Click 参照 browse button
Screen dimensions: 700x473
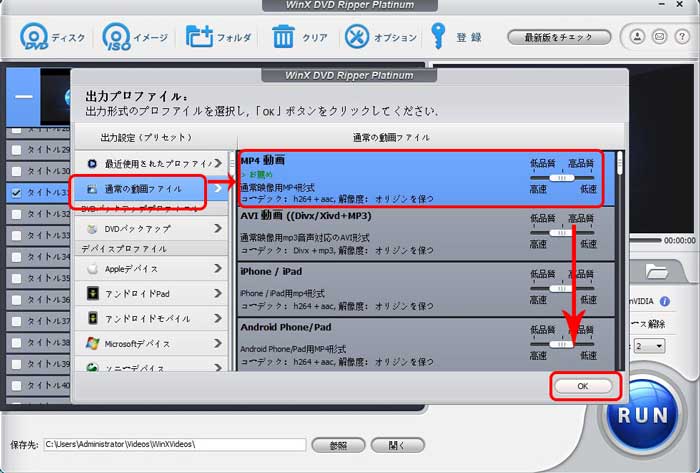pos(338,445)
